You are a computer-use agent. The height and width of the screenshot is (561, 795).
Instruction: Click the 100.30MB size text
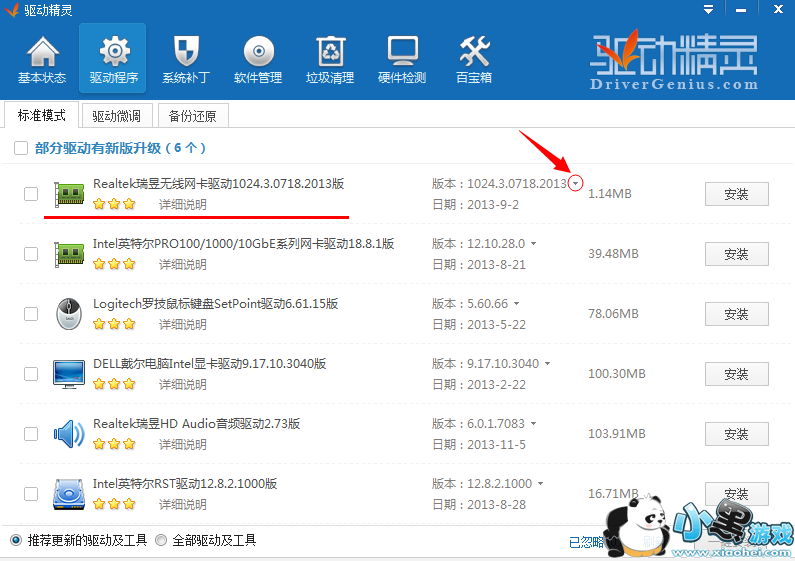[x=617, y=374]
